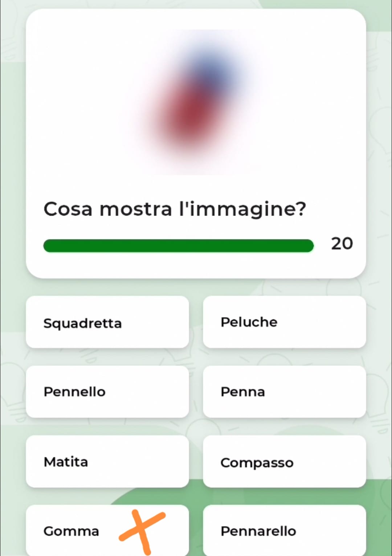Click the word "l'immagine?" in the question
Screen dimensions: 392x556
[242, 209]
